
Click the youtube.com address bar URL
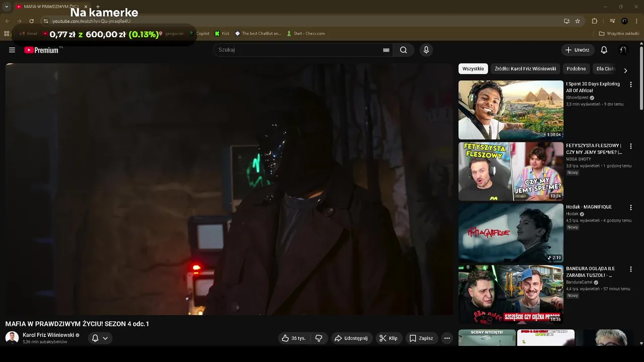pos(91,21)
